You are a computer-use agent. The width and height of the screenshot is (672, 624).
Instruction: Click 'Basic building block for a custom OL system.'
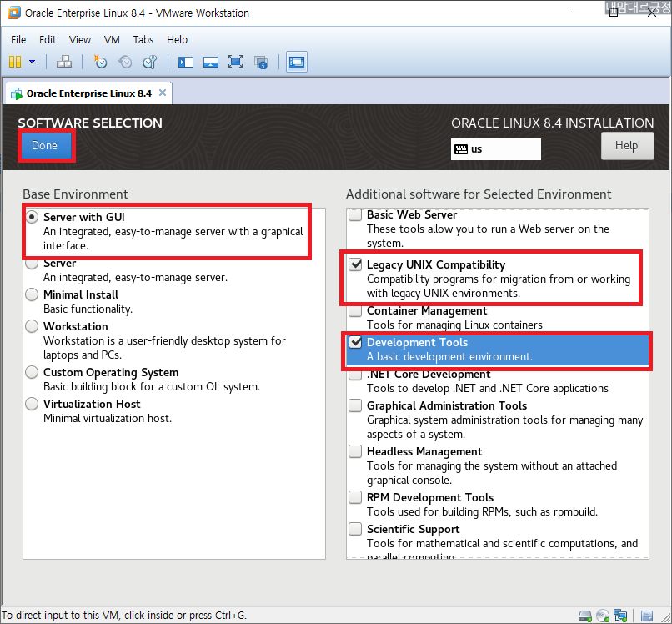(152, 387)
